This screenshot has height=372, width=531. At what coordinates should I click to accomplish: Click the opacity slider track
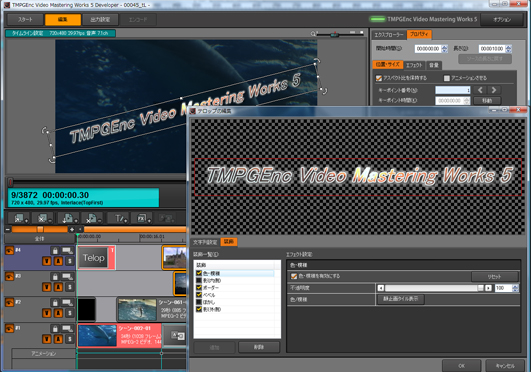click(435, 288)
